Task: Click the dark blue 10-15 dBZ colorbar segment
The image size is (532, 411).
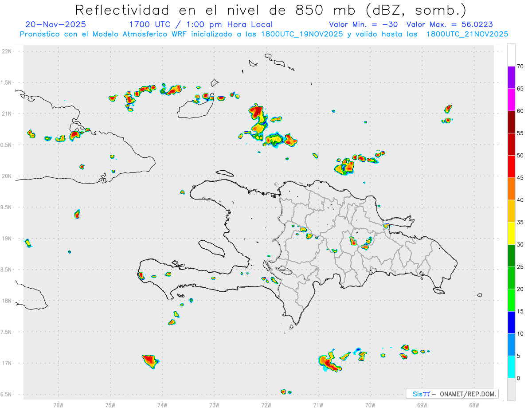Action: [511, 322]
